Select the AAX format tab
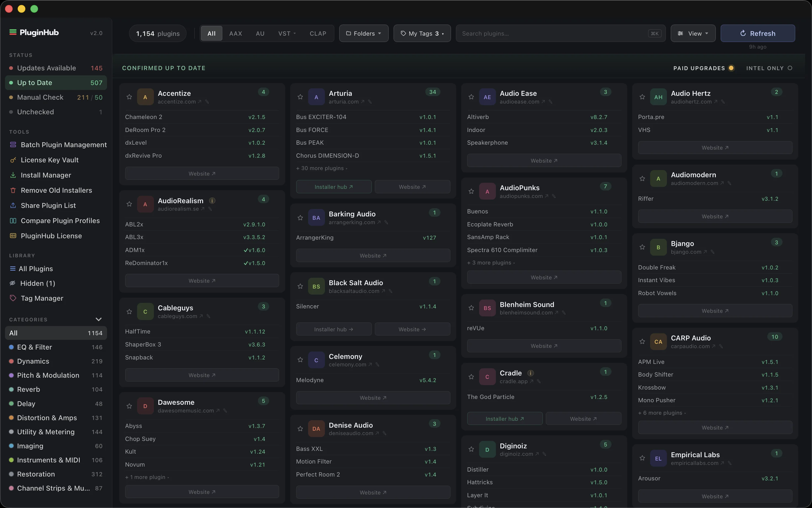This screenshot has width=812, height=508. (x=236, y=34)
